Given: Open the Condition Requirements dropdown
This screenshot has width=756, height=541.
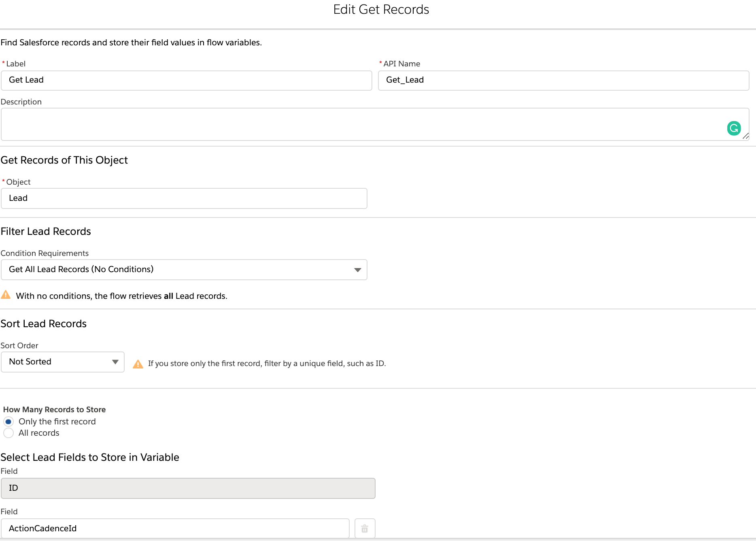Looking at the screenshot, I should click(x=184, y=270).
